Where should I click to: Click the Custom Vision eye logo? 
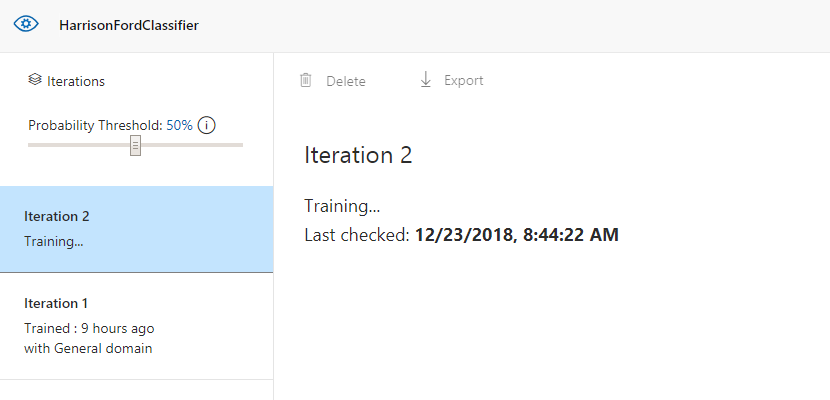[24, 24]
